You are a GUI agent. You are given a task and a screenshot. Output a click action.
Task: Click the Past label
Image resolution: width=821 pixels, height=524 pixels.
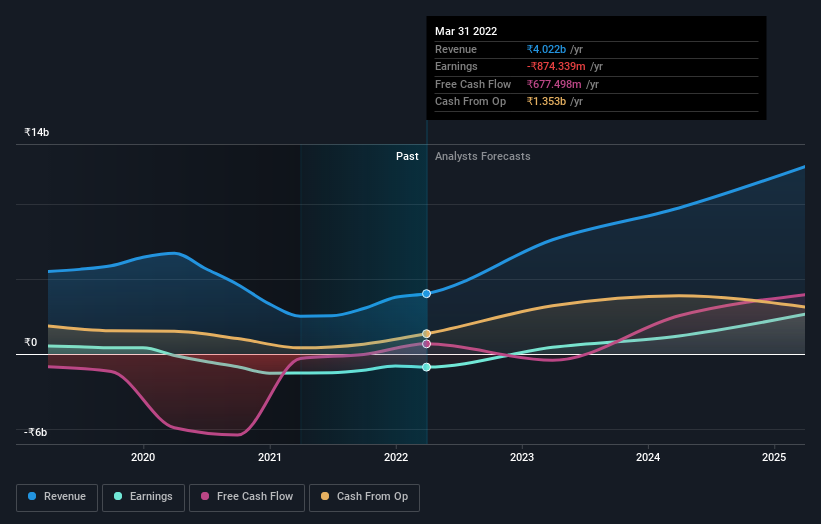click(x=407, y=156)
